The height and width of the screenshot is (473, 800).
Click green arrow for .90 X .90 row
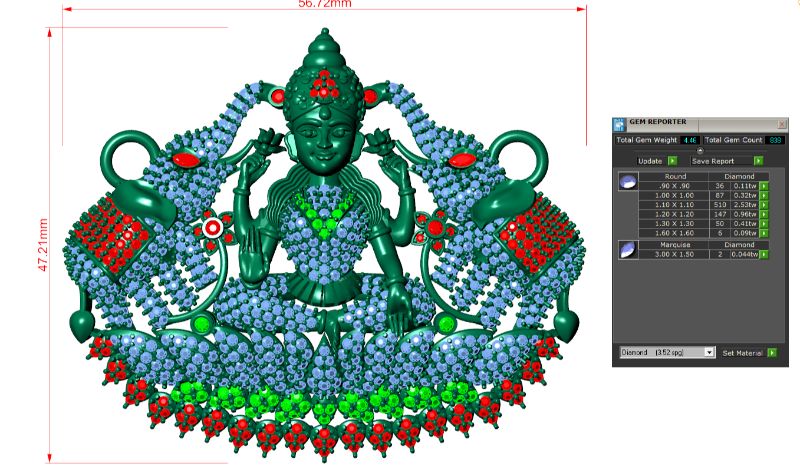point(763,186)
